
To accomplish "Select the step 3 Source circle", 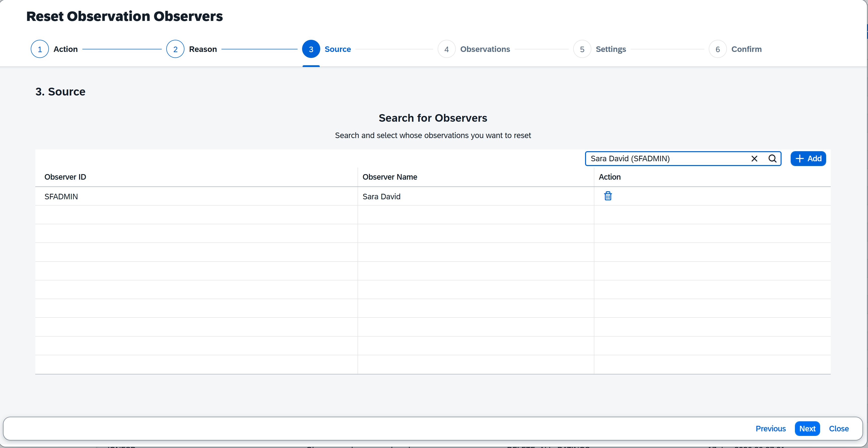I will click(x=311, y=49).
